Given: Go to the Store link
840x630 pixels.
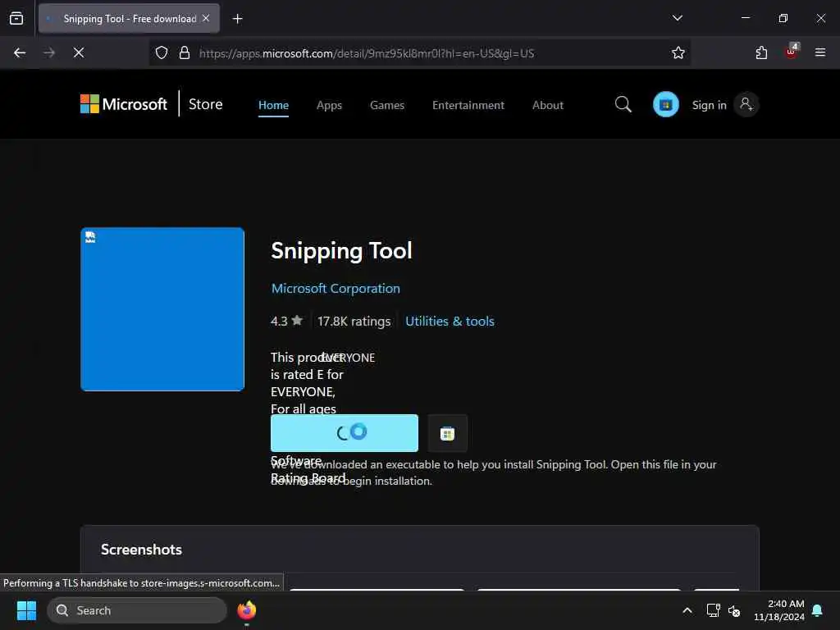Looking at the screenshot, I should (x=206, y=104).
